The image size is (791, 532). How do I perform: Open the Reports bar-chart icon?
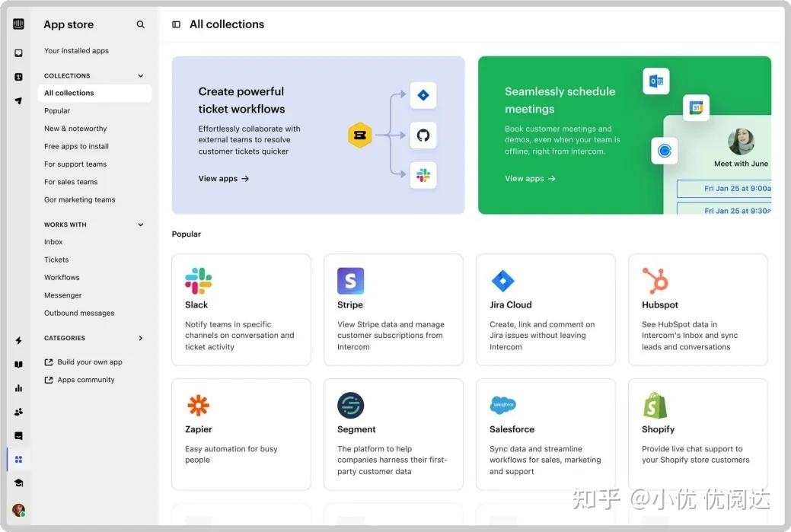coord(18,387)
